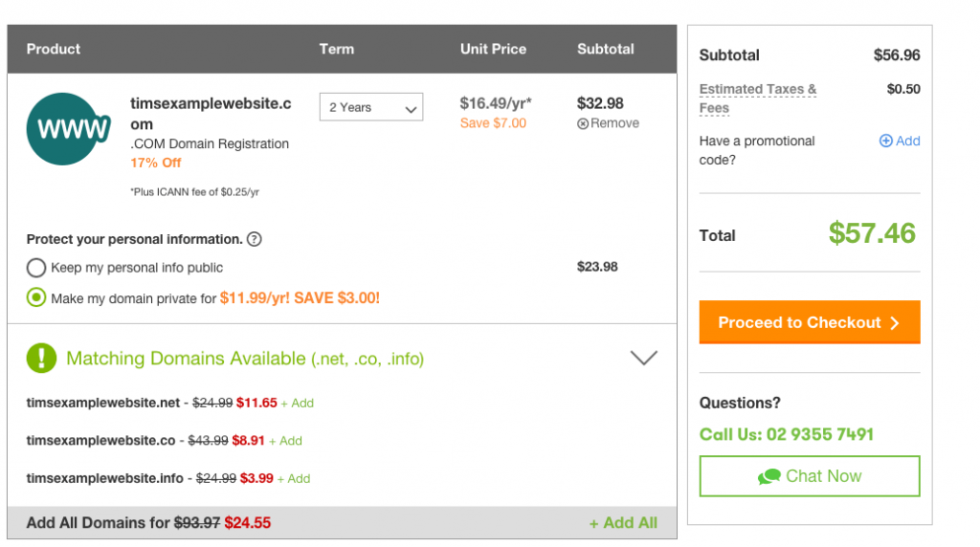Add timsexamplewebsite.co to the cart
The height and width of the screenshot is (547, 980).
[x=285, y=441]
